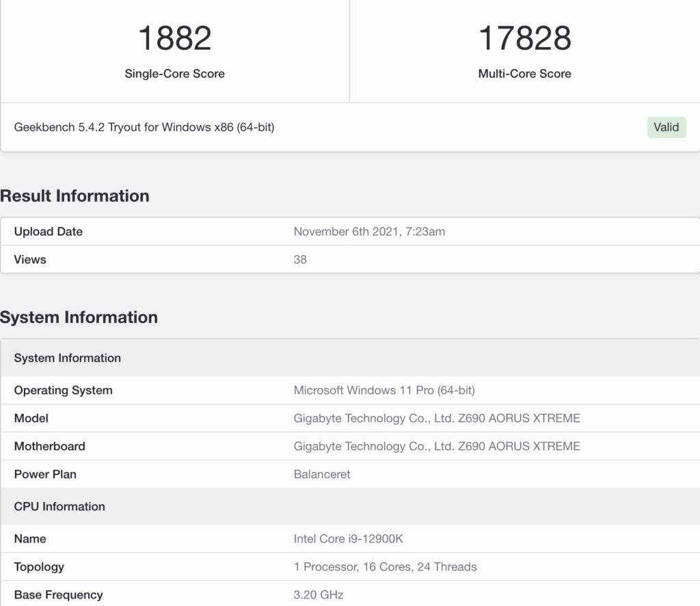
Task: Click the Multi-Core Score label
Action: point(524,74)
